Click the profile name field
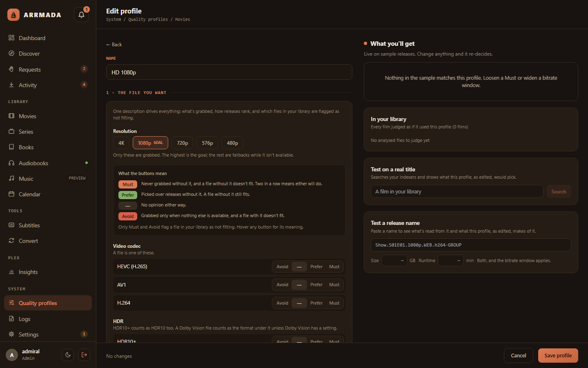This screenshot has height=368, width=588. click(229, 72)
